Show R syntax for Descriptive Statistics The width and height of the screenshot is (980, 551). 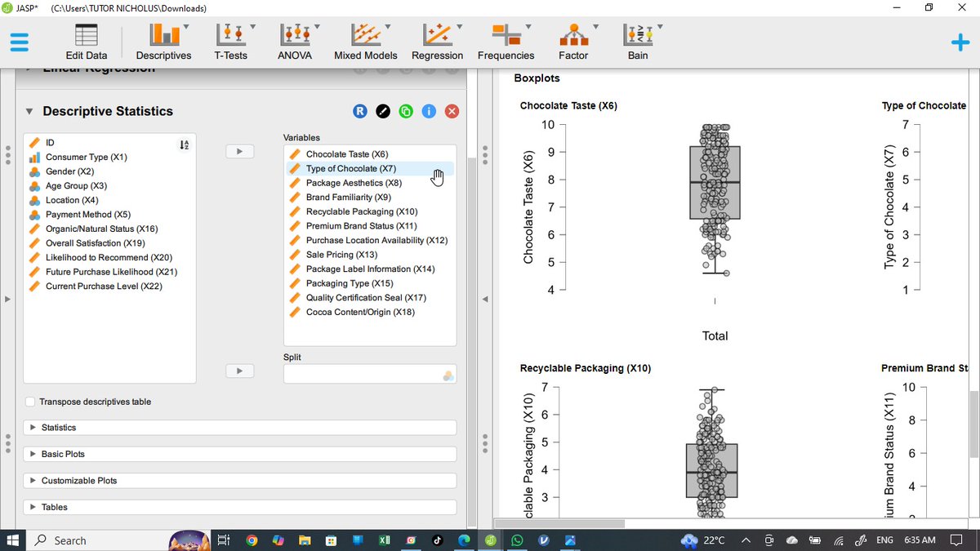[359, 112]
